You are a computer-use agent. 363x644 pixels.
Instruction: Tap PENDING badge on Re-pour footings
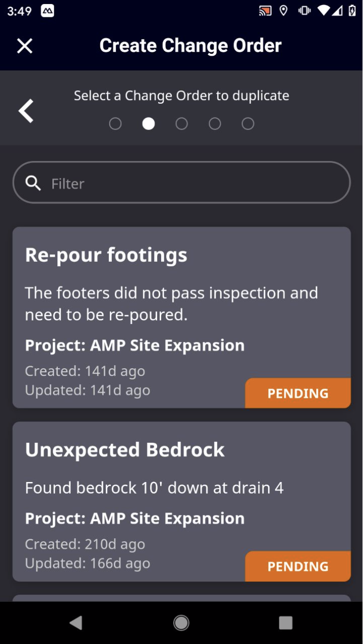tap(298, 393)
